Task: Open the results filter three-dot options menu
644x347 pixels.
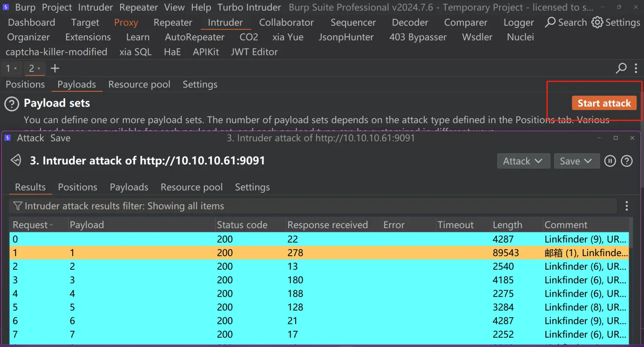Action: tap(627, 206)
